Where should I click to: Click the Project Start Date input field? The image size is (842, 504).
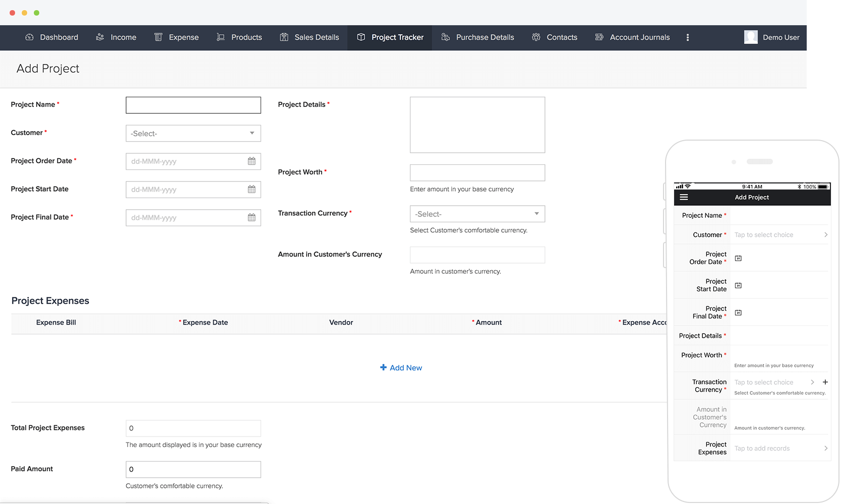click(x=193, y=190)
